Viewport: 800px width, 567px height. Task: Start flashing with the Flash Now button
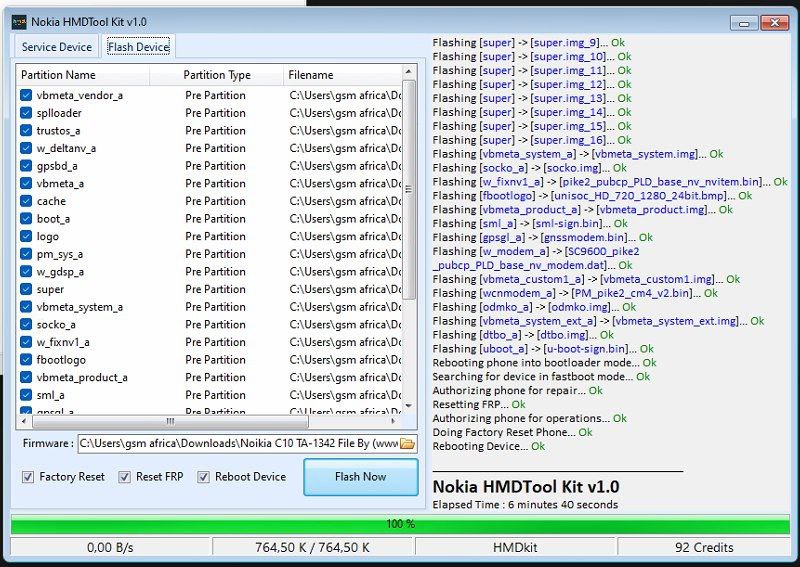tap(361, 477)
